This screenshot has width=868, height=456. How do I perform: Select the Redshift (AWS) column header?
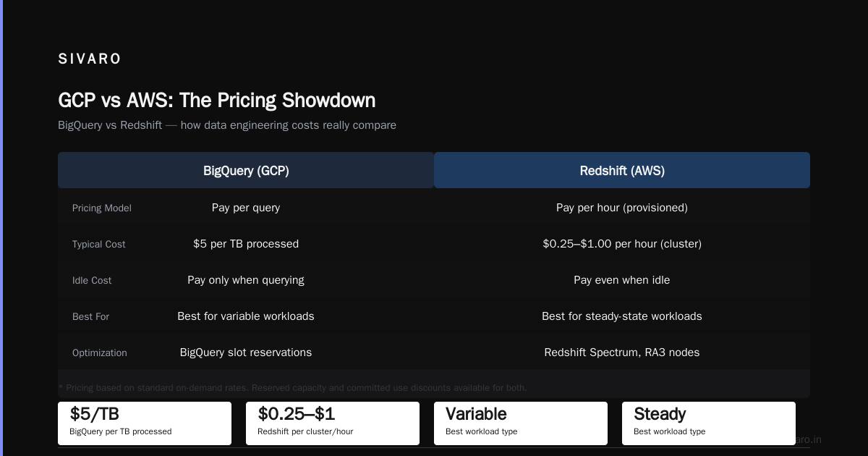coord(622,171)
